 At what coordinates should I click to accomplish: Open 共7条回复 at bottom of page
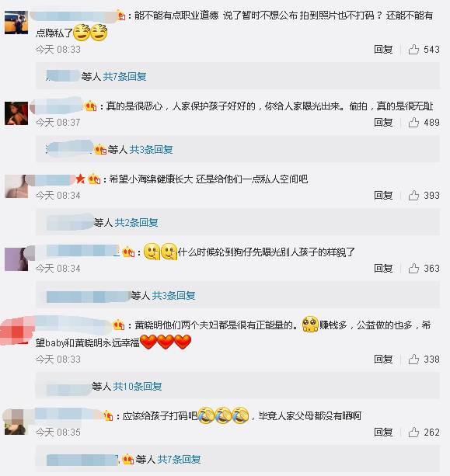(179, 459)
